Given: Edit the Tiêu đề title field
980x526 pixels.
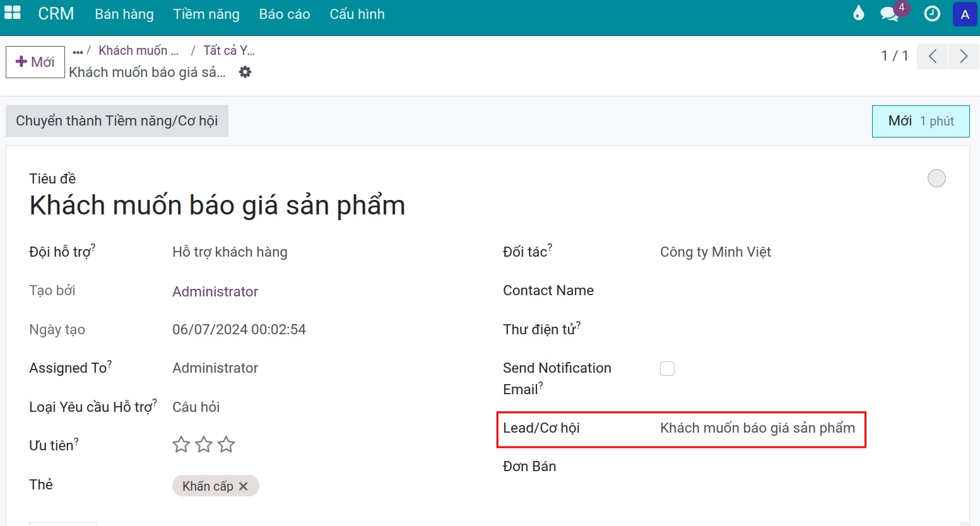Looking at the screenshot, I should [x=217, y=206].
